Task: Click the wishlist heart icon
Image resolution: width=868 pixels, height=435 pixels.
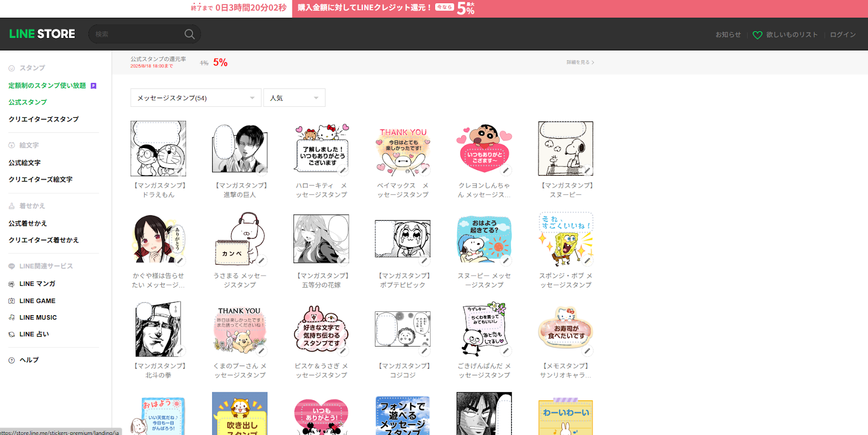Action: [757, 35]
